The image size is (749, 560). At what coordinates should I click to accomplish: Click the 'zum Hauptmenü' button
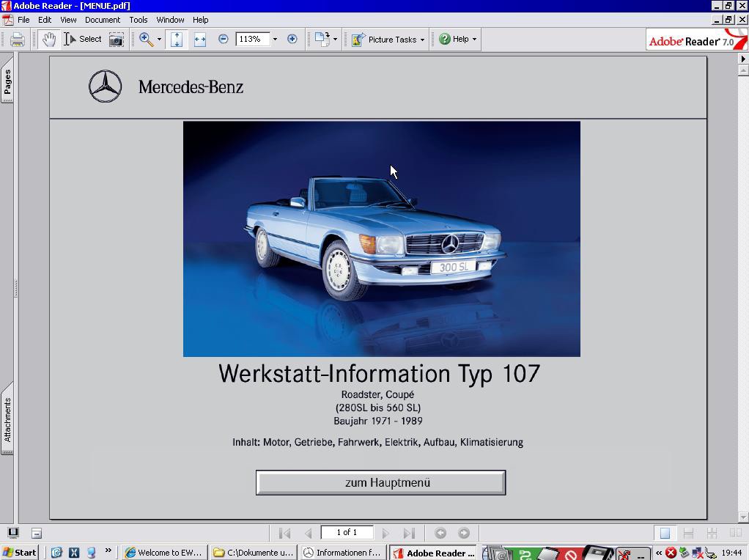pyautogui.click(x=380, y=482)
